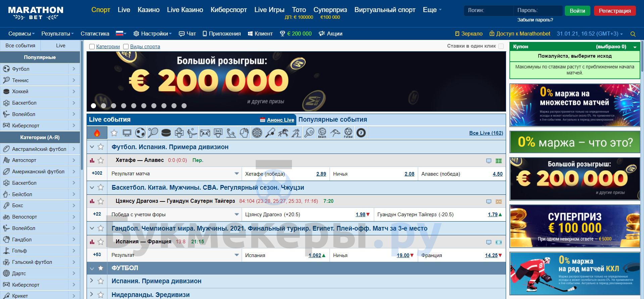
Task: Collapse the ФУТБОЛ section
Action: (92, 268)
